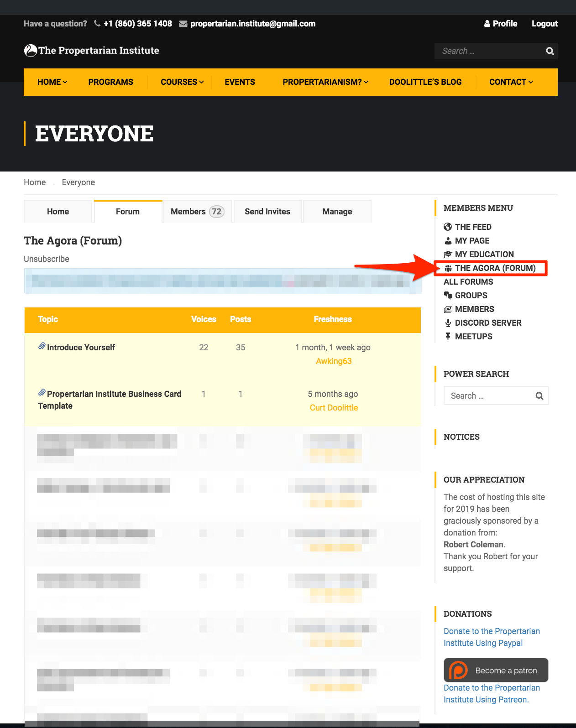Click Unsubscribe under the forum title
This screenshot has height=728, width=576.
(47, 259)
